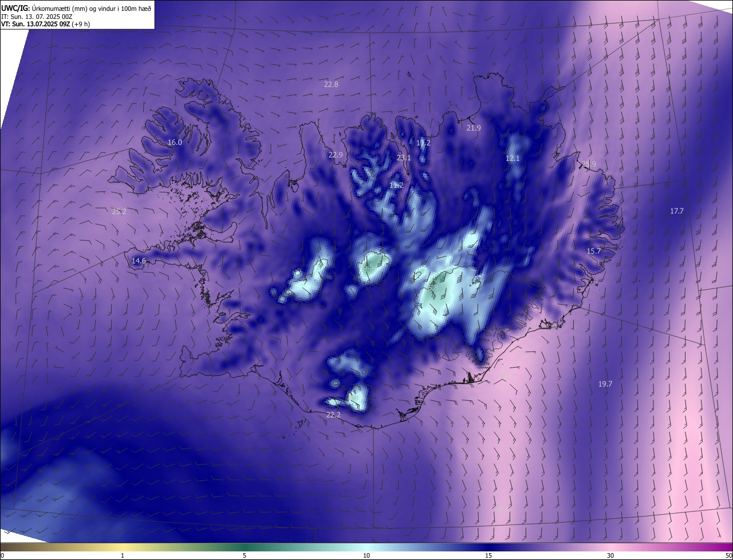Click the '5' label on the color scale
The width and height of the screenshot is (733, 560).
coord(245,555)
